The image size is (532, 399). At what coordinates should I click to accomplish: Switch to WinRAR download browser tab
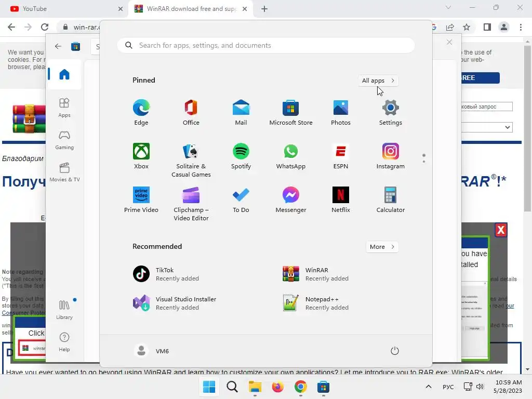click(x=190, y=9)
